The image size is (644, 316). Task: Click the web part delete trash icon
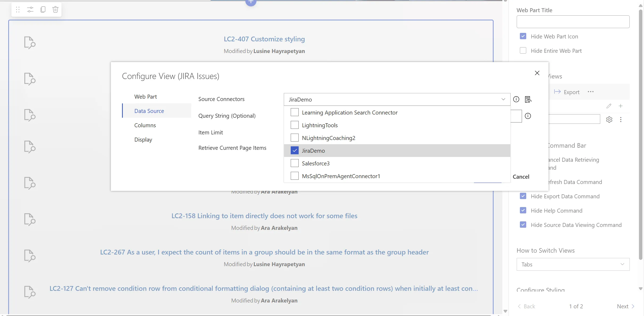(x=55, y=10)
